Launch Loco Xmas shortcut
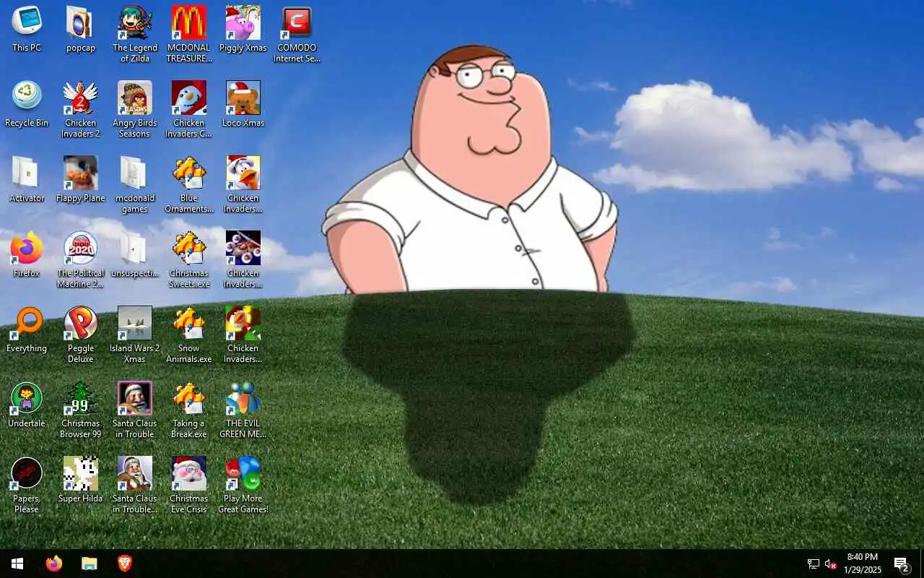Screen dimensions: 924x578 coord(243,104)
